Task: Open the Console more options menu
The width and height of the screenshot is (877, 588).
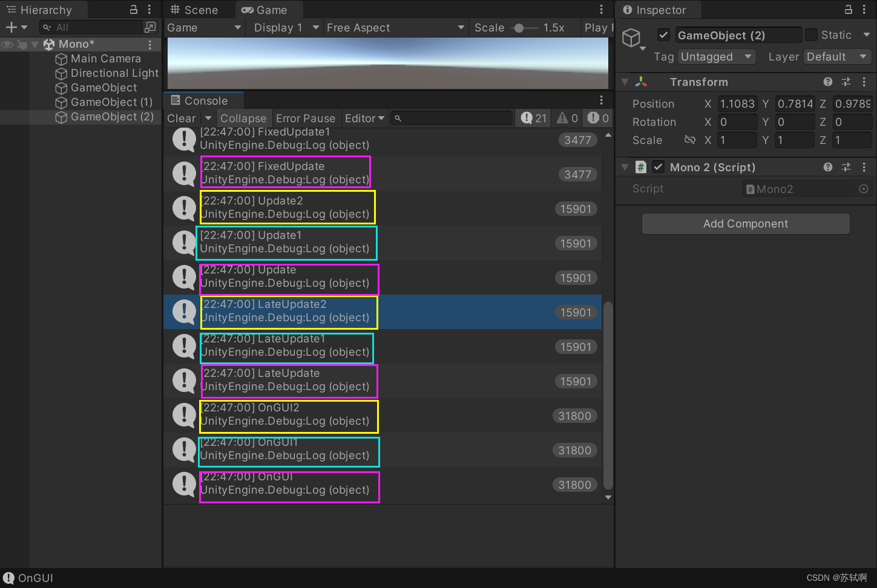Action: pos(601,100)
